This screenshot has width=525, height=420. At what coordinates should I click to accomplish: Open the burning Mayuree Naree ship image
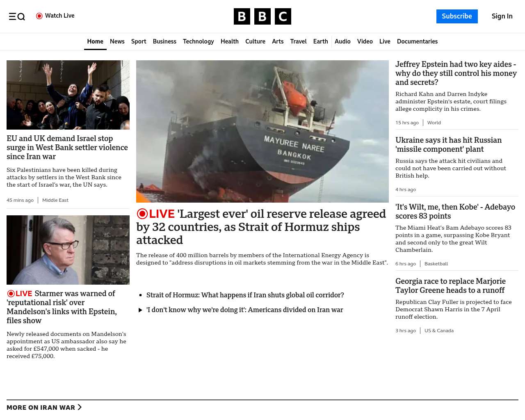point(262,131)
